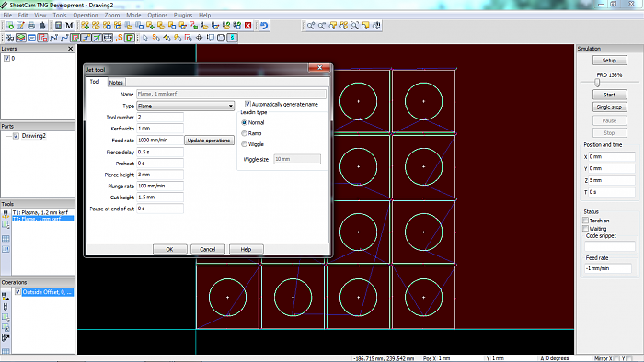Click OK in Jet tool dialog

click(169, 249)
